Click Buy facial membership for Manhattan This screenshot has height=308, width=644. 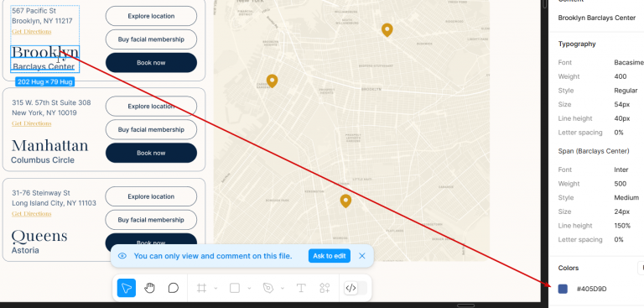(151, 129)
